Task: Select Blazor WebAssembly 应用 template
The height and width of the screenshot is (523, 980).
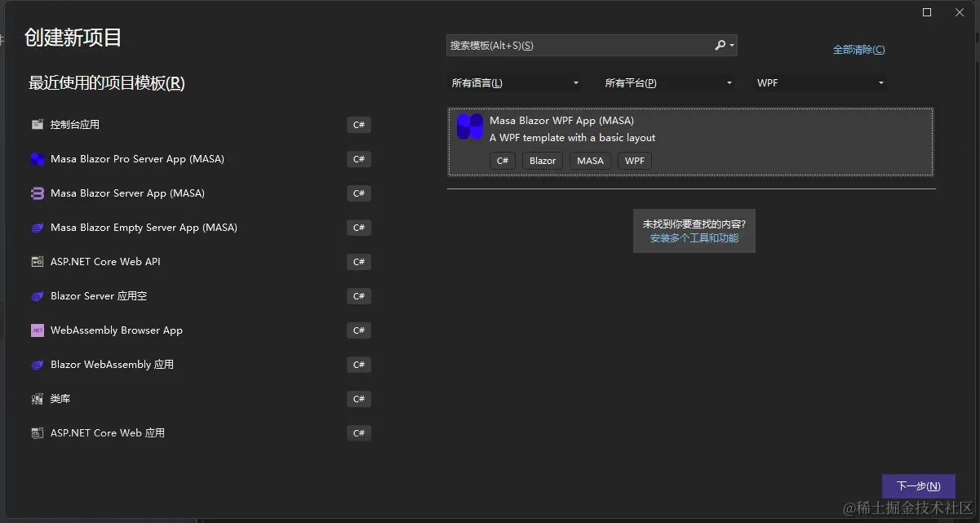Action: 200,365
